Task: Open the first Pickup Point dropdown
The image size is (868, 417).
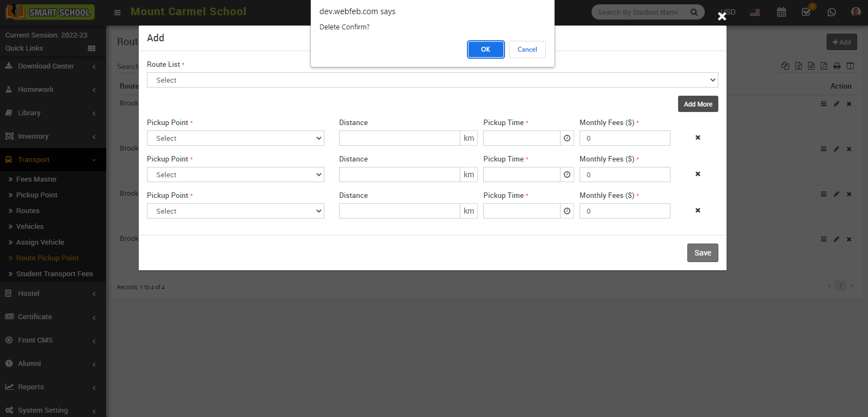Action: [235, 138]
